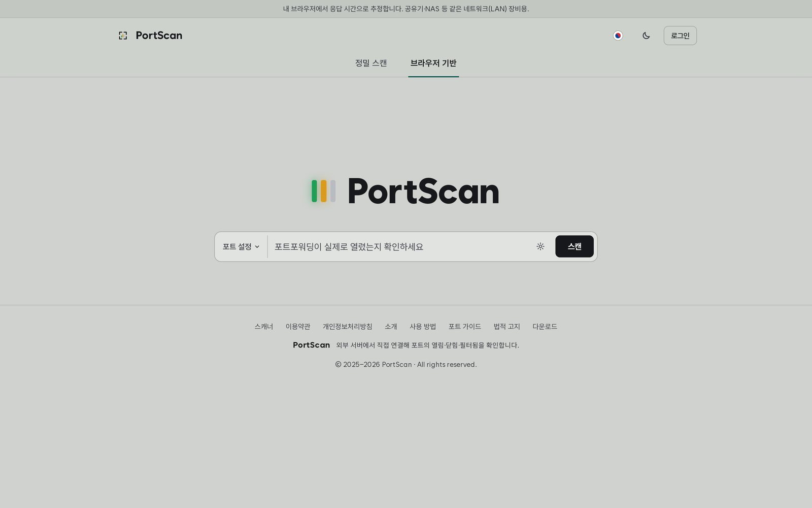Image resolution: width=812 pixels, height=508 pixels.
Task: Start scanning with the 스캔 button
Action: 574,246
